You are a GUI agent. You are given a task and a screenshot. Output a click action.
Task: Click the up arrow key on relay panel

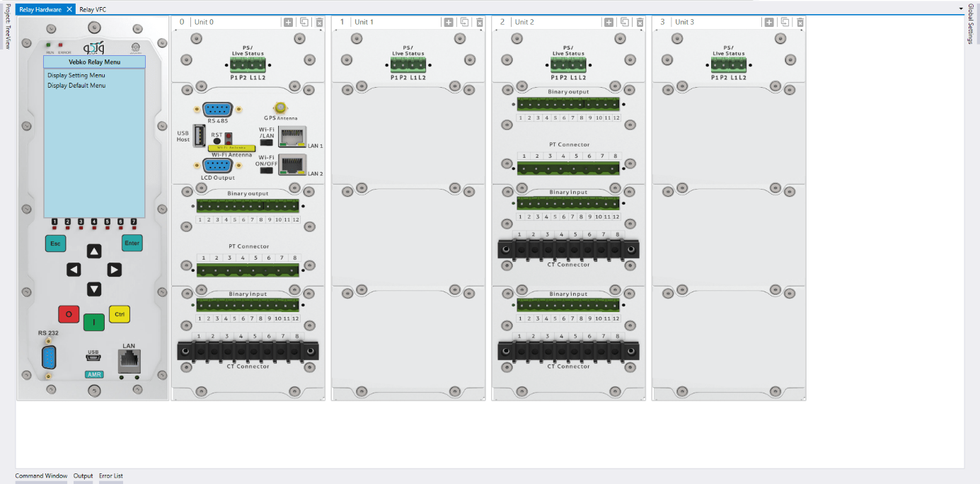pos(94,251)
